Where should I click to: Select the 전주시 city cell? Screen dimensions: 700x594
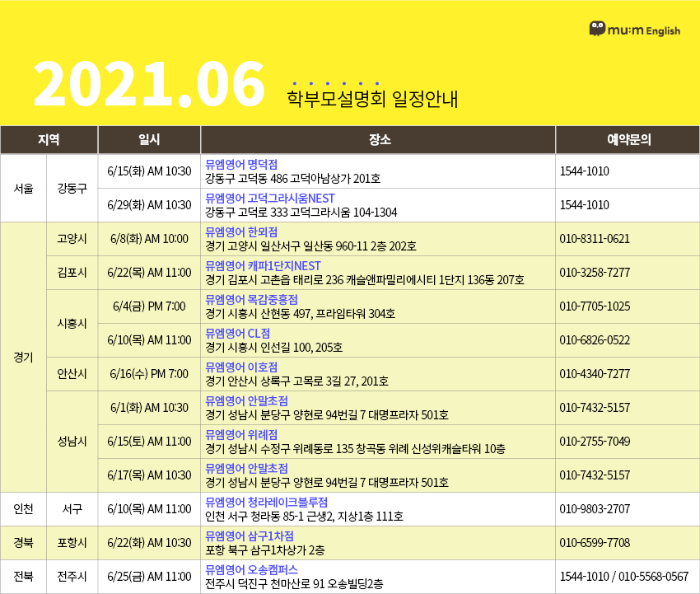(72, 577)
